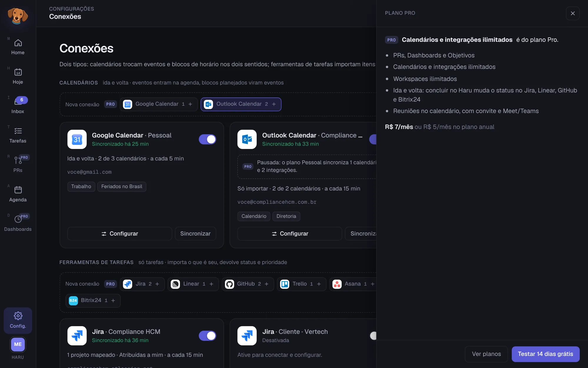588x368 pixels.
Task: Open the Home sidebar item
Action: (18, 47)
